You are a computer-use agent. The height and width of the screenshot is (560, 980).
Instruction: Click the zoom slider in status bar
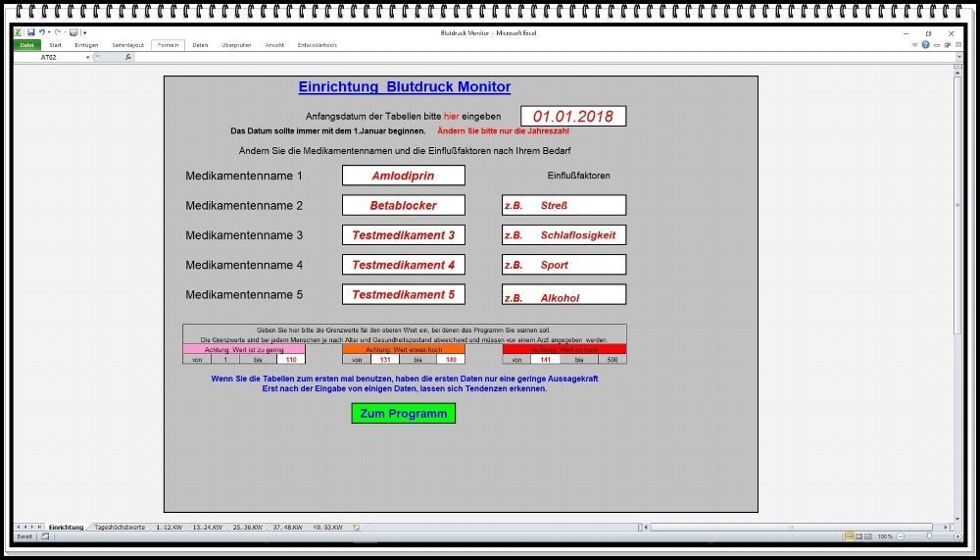pyautogui.click(x=929, y=536)
